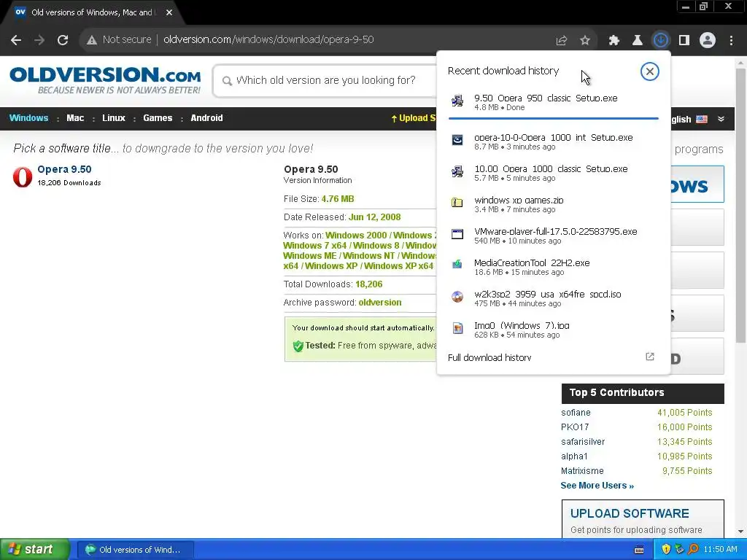
Task: Open the Windows XP start button
Action: pyautogui.click(x=35, y=550)
